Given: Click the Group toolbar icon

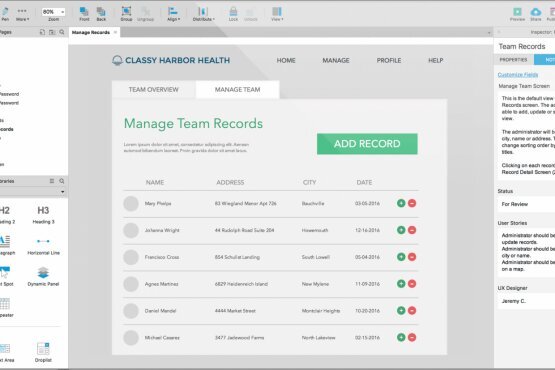Looking at the screenshot, I should 126,14.
